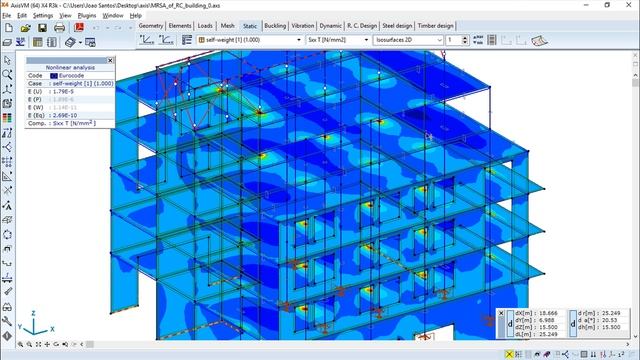Click the zoom out icon at bottom left
The height and width of the screenshot is (360, 640).
click(x=29, y=344)
